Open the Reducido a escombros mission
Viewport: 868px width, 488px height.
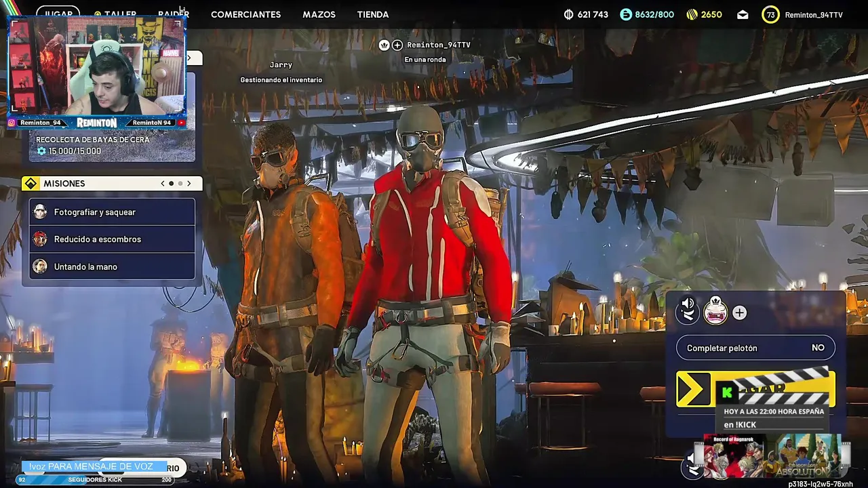coord(112,239)
